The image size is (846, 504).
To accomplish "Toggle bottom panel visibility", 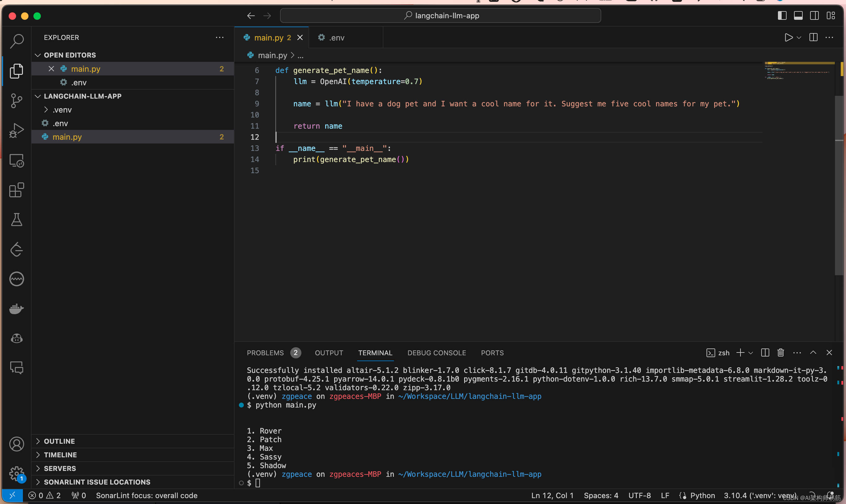I will coord(798,16).
